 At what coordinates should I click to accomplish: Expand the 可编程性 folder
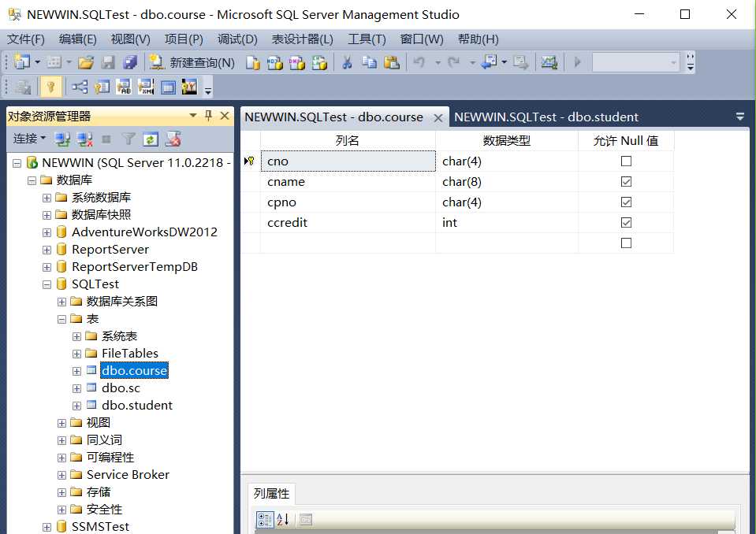point(61,458)
